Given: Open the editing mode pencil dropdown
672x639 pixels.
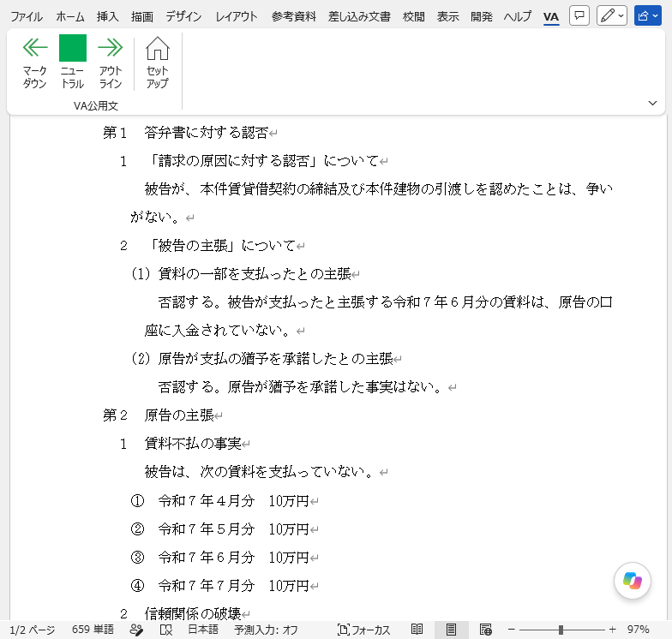Looking at the screenshot, I should point(612,15).
